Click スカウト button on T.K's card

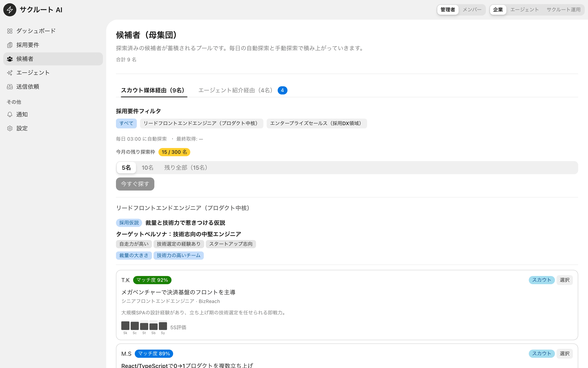pos(542,280)
